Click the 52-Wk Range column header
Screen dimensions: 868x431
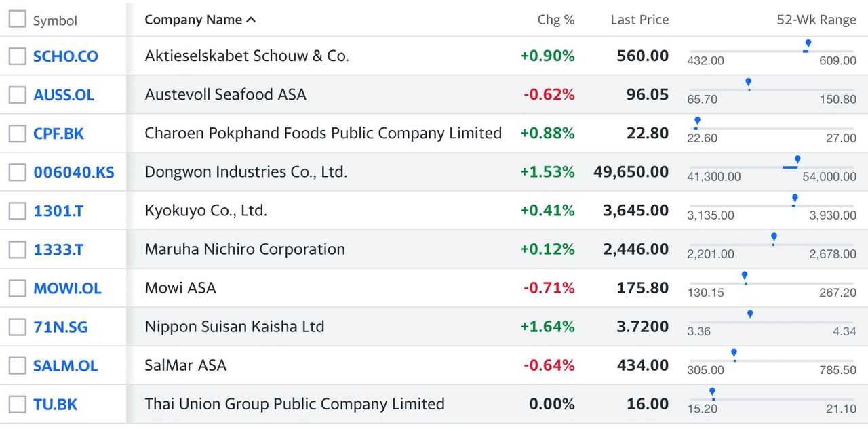(816, 20)
